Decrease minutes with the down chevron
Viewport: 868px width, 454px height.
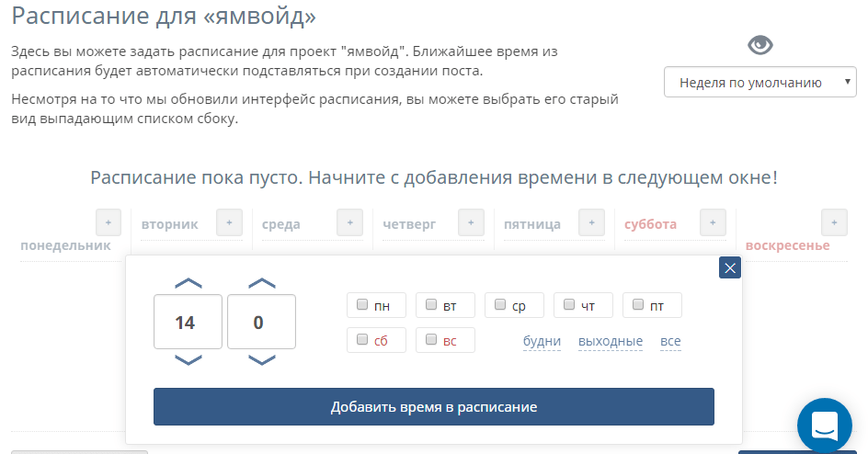click(x=262, y=360)
